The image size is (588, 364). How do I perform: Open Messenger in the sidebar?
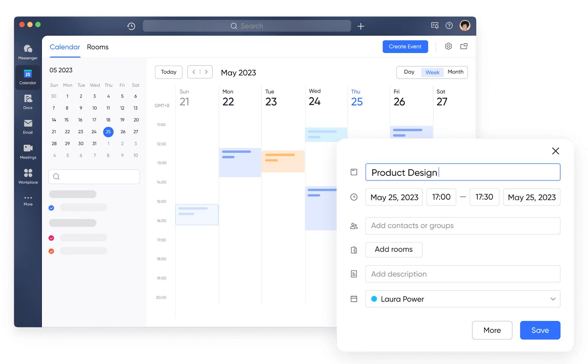(28, 52)
